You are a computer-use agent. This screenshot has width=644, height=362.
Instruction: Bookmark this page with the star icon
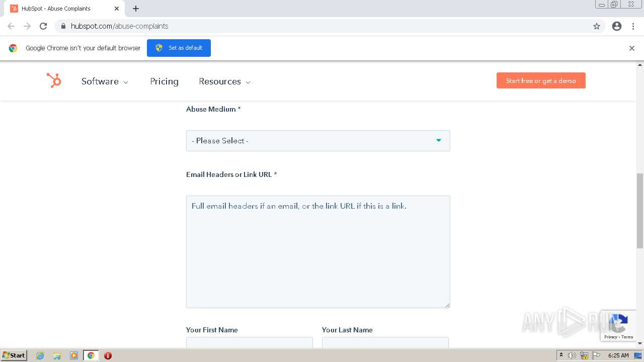pyautogui.click(x=597, y=26)
